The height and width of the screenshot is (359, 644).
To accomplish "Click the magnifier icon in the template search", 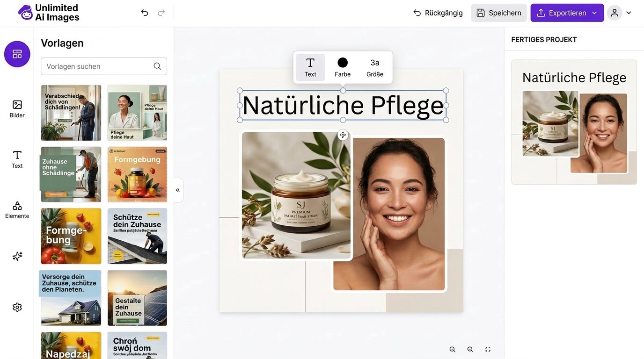I will 157,66.
